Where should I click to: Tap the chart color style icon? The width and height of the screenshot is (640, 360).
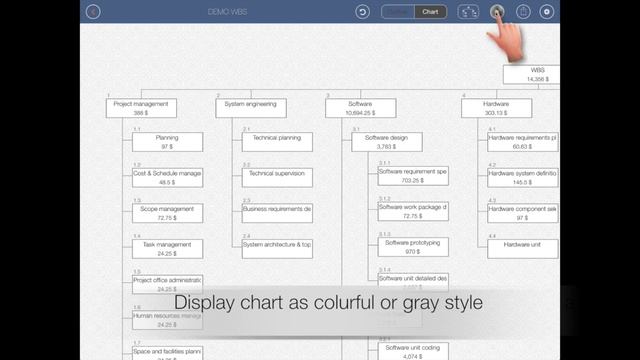coord(497,12)
